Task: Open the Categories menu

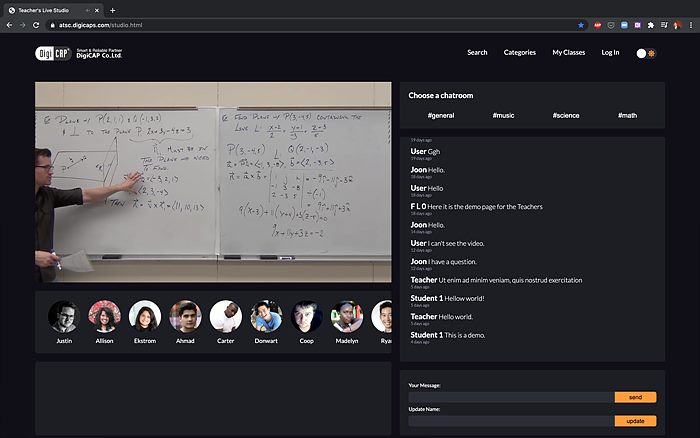Action: click(x=520, y=52)
